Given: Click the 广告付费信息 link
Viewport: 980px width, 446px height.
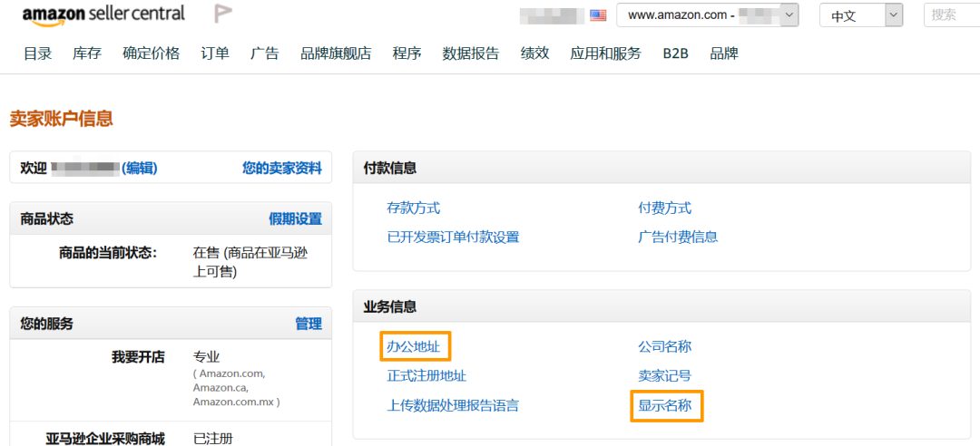Looking at the screenshot, I should tap(678, 237).
